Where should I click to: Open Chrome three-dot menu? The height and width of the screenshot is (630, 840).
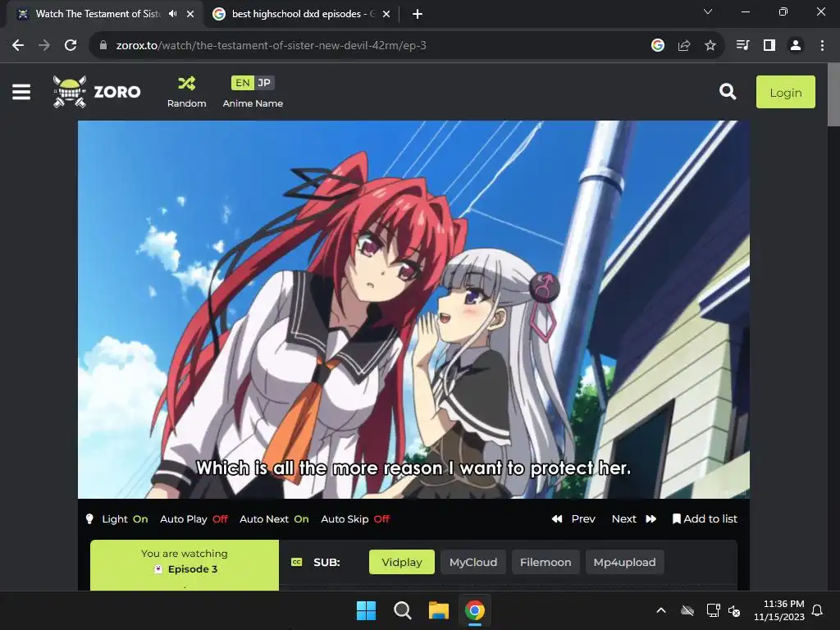822,46
